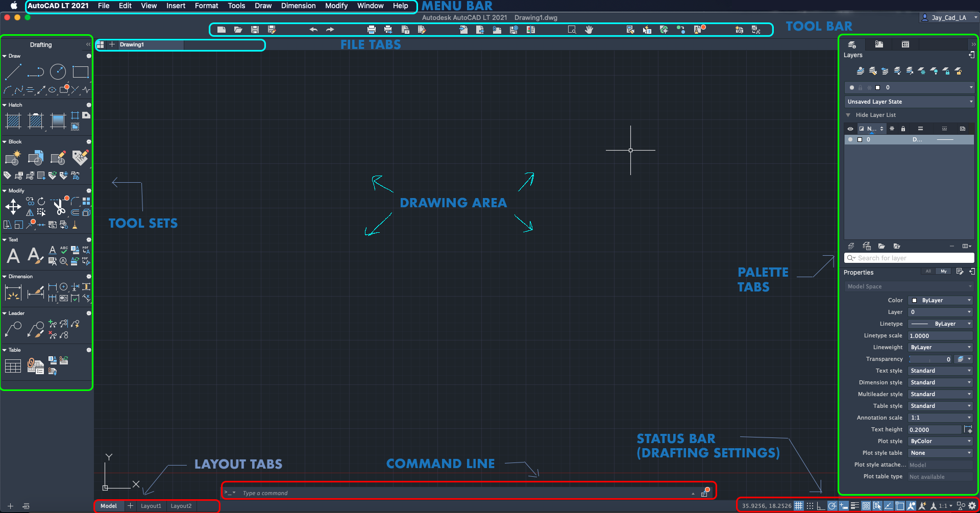Click the Make Object's Layer Current icon

coord(861,71)
